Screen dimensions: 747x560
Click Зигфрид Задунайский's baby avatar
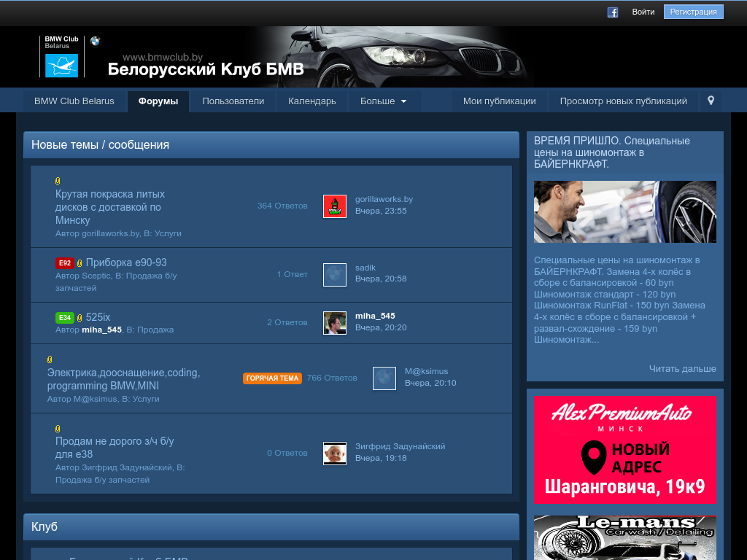pos(335,454)
